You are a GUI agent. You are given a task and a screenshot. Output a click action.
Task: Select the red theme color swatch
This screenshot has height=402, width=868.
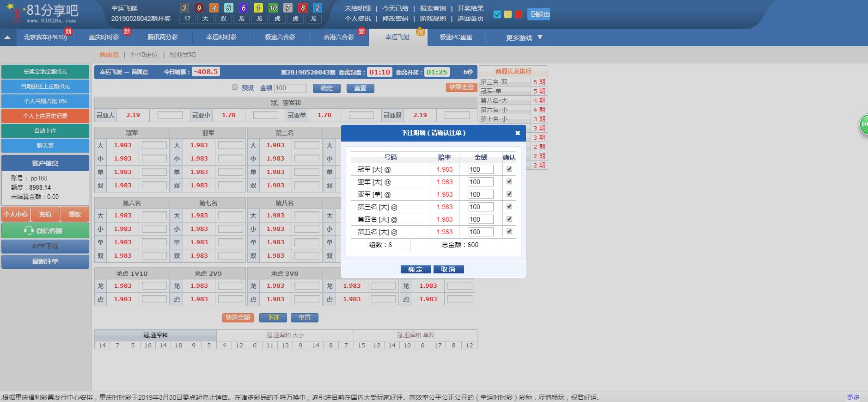tap(519, 14)
